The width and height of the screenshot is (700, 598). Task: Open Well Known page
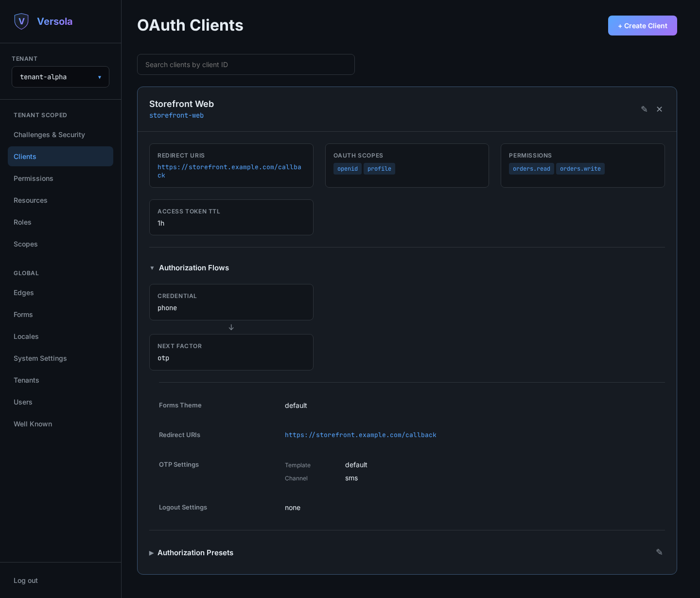pos(60,424)
